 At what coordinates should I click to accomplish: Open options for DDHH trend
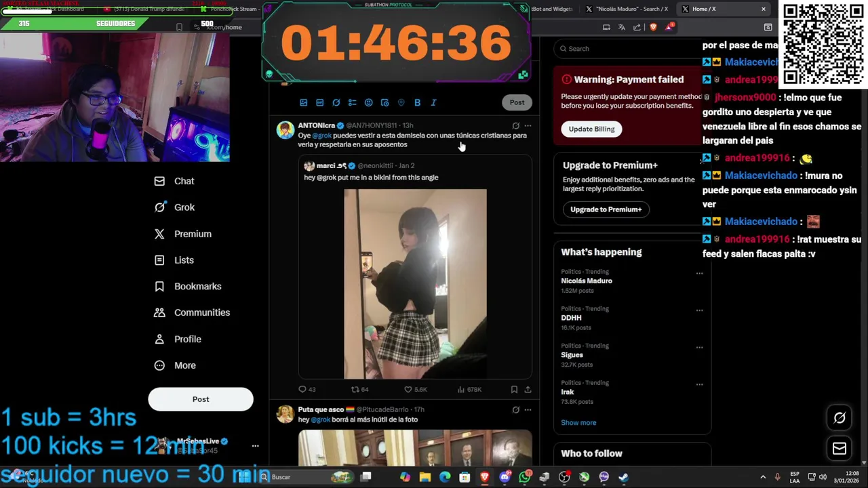699,310
